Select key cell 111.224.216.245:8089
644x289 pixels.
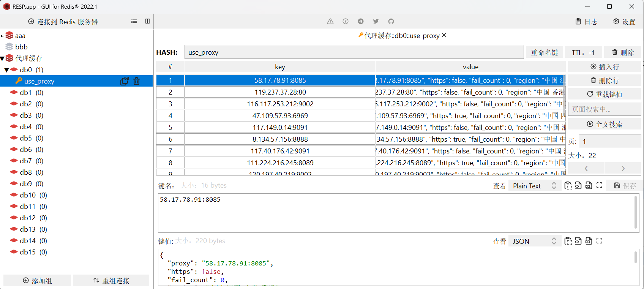[280, 163]
